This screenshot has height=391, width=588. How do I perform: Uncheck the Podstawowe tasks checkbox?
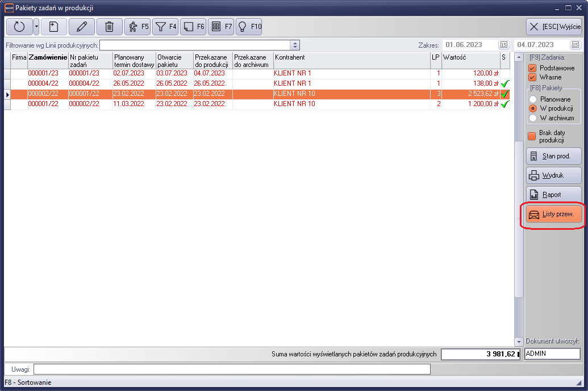pos(532,68)
